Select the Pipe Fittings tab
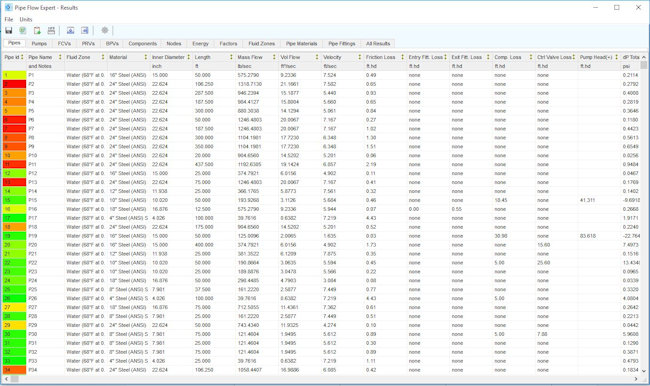This screenshot has width=650, height=386. pos(342,44)
